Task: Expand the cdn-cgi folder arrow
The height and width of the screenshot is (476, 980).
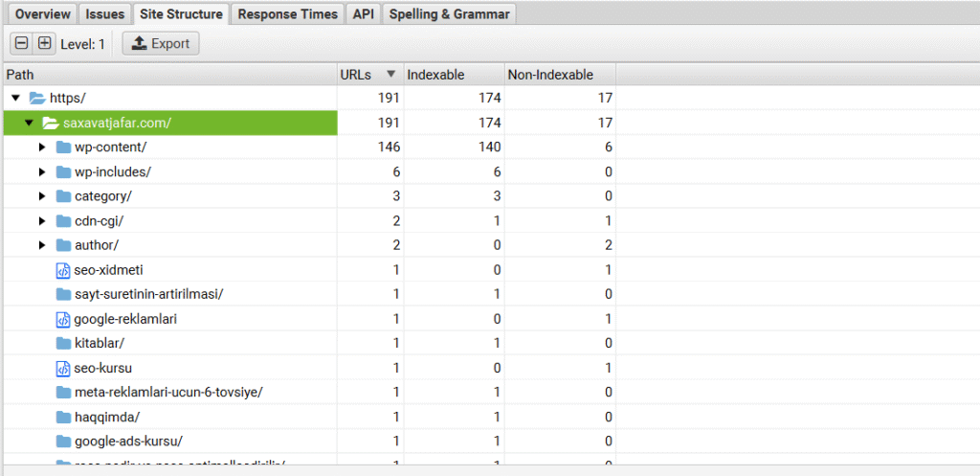Action: [42, 221]
